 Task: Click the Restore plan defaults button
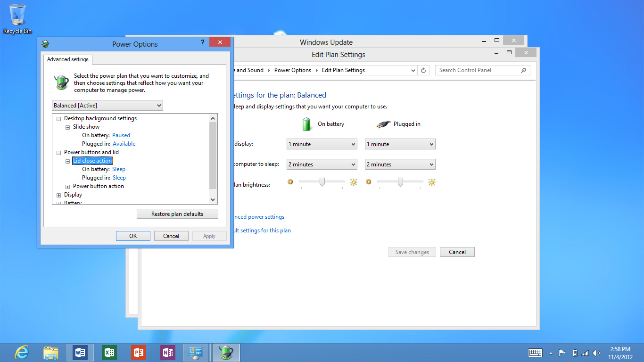pyautogui.click(x=177, y=214)
